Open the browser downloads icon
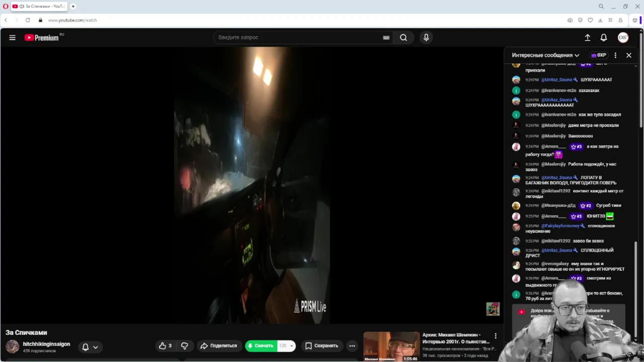The image size is (644, 362). tap(600, 20)
